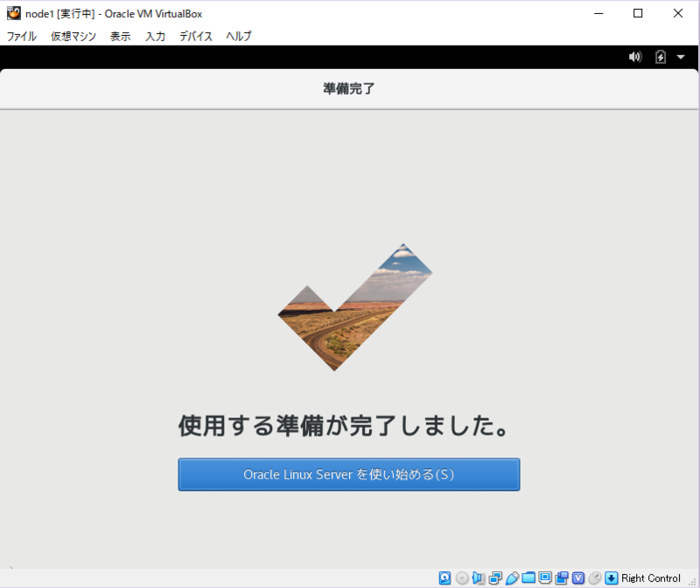The width and height of the screenshot is (700, 588).
Task: Click the keyboard capture arrow icon
Action: click(x=611, y=578)
